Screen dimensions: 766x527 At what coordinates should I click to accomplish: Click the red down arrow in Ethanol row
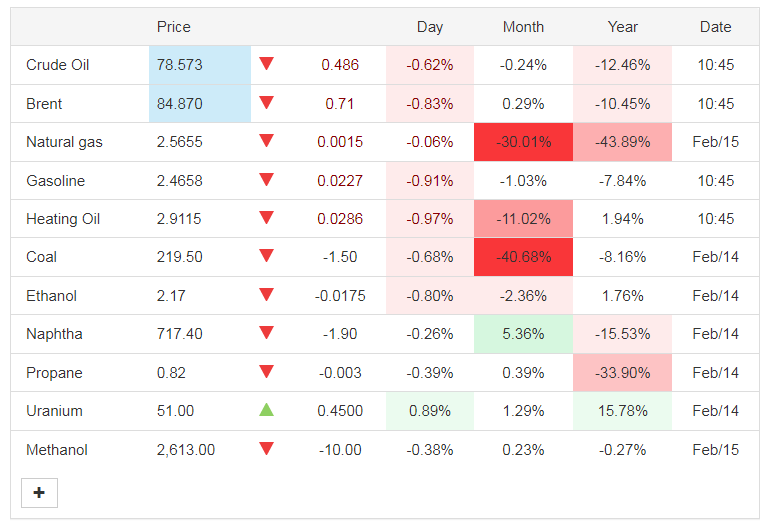click(266, 295)
